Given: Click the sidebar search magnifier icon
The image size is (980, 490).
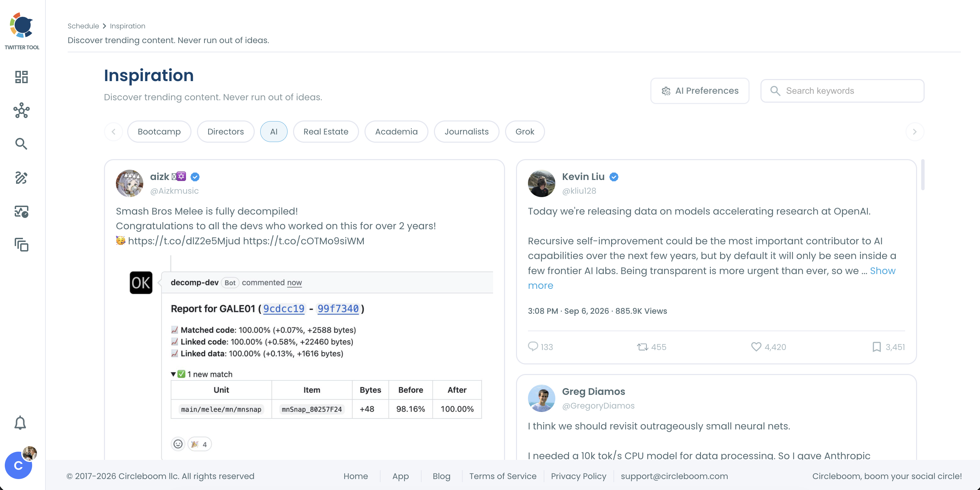Looking at the screenshot, I should click(x=21, y=144).
